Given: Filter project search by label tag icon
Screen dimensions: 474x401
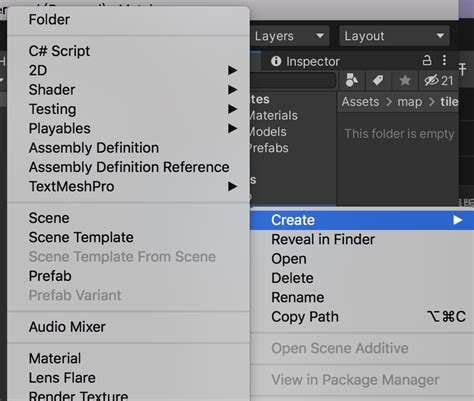Looking at the screenshot, I should click(x=378, y=80).
